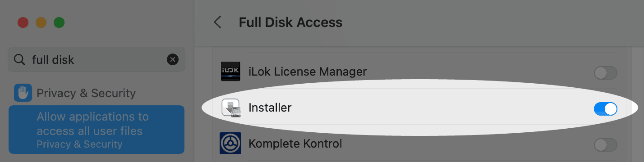Disable the Installer full disk access toggle
Image resolution: width=644 pixels, height=162 pixels.
pyautogui.click(x=605, y=108)
